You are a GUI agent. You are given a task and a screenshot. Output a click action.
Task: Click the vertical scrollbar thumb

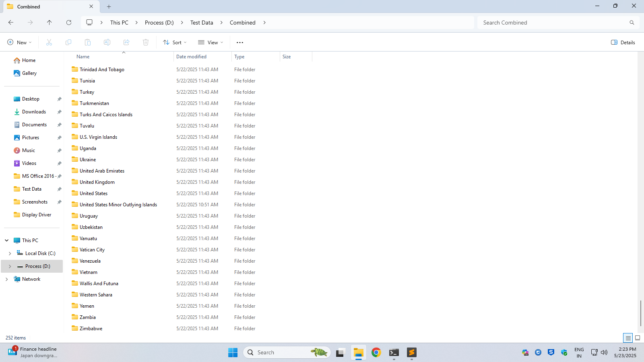coord(641,313)
